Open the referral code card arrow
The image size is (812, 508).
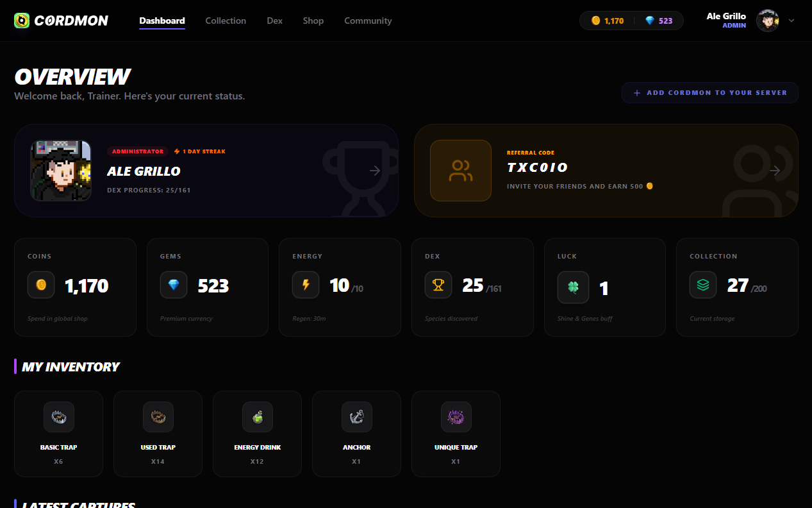[775, 171]
